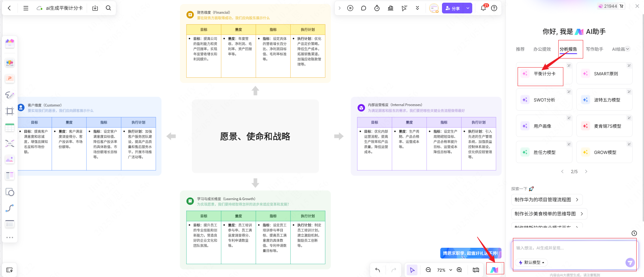Open more tools ellipsis in sidebar
The height and width of the screenshot is (277, 644).
[x=10, y=237]
